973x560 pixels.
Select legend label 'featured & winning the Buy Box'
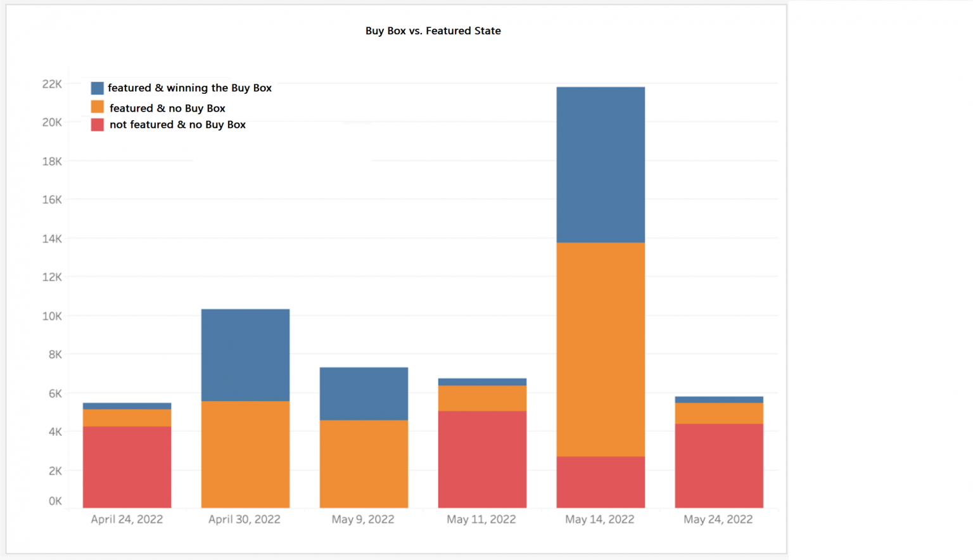point(189,88)
